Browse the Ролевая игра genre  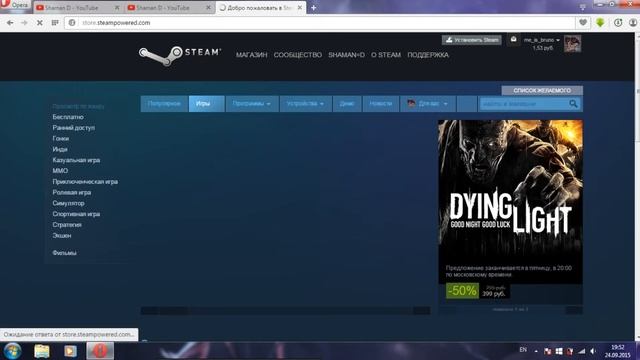point(71,192)
